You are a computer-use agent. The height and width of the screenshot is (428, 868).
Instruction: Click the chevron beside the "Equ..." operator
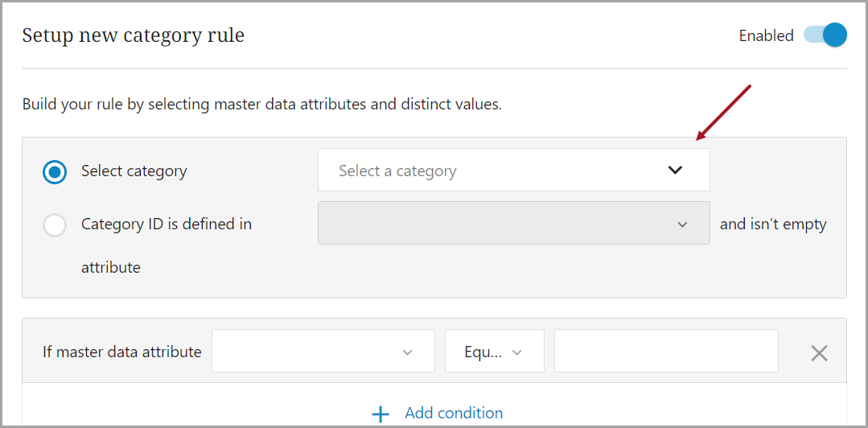(x=517, y=352)
